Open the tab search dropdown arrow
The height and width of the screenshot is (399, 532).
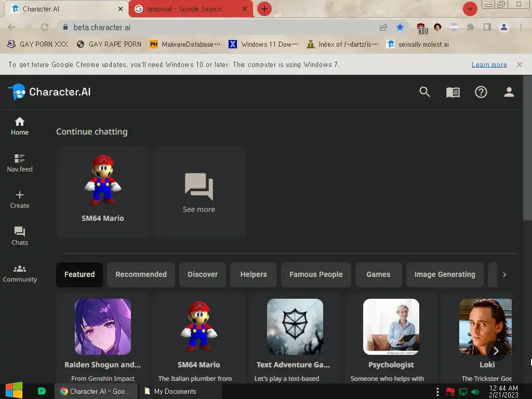(x=470, y=9)
